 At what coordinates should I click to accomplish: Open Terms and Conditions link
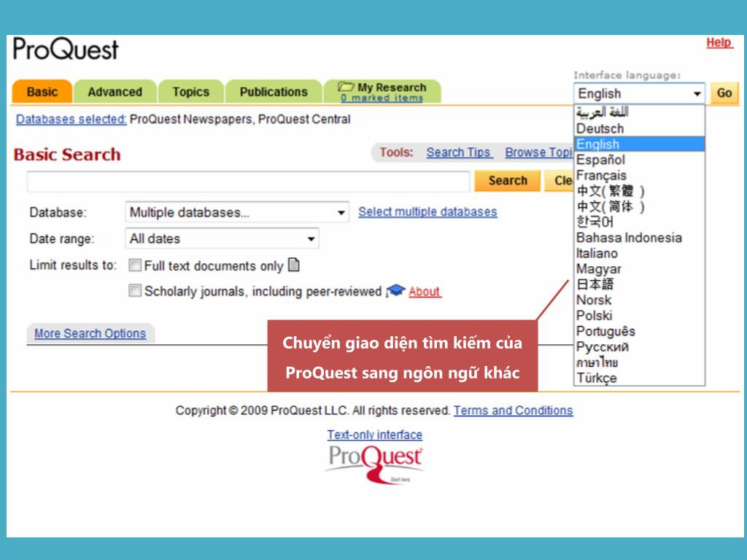[513, 411]
